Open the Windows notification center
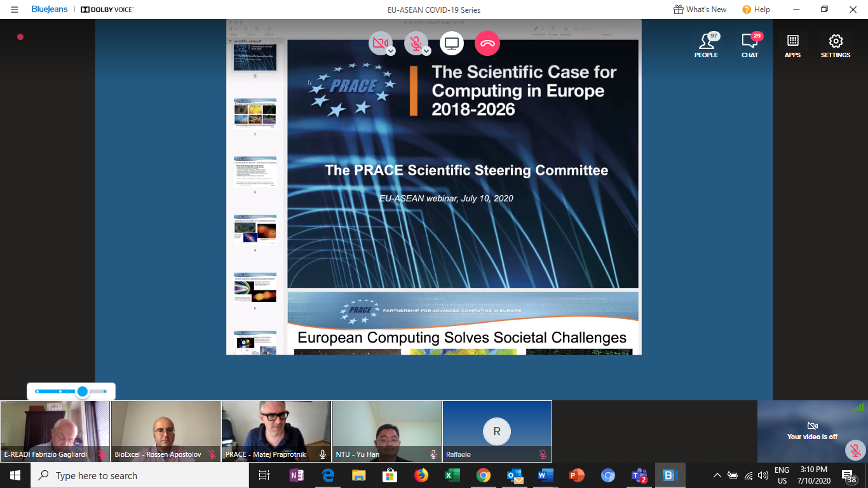The height and width of the screenshot is (488, 868). click(x=850, y=476)
